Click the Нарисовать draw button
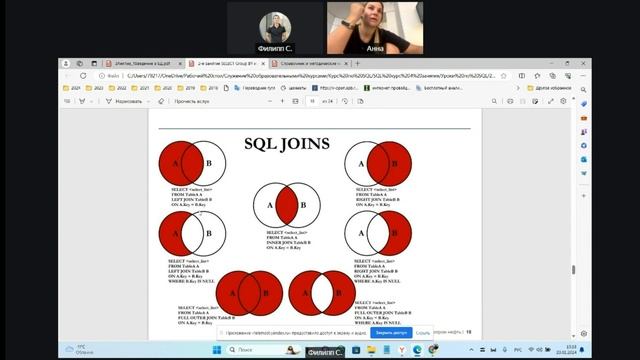640x360 pixels. [x=124, y=101]
